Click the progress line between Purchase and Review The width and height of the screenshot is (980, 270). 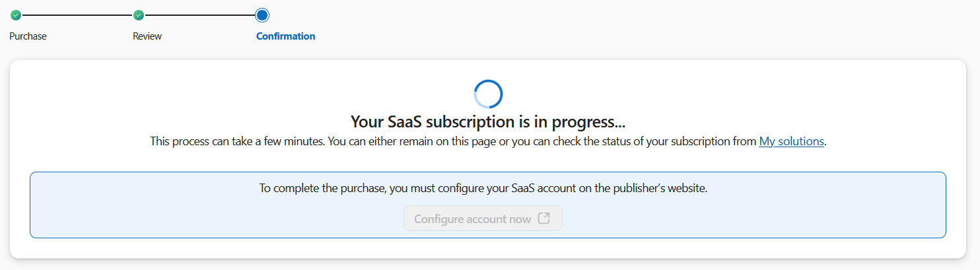point(77,15)
